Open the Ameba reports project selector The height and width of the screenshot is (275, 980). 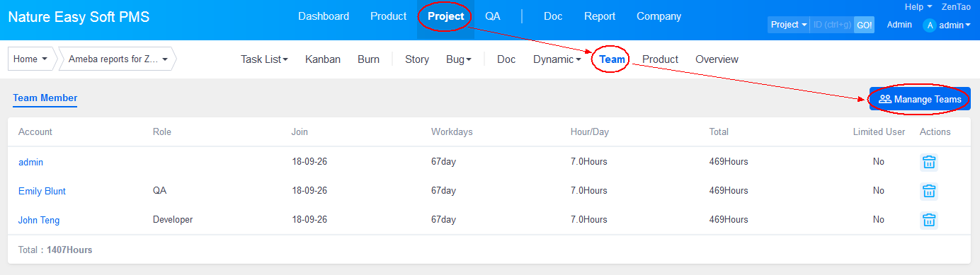(118, 59)
